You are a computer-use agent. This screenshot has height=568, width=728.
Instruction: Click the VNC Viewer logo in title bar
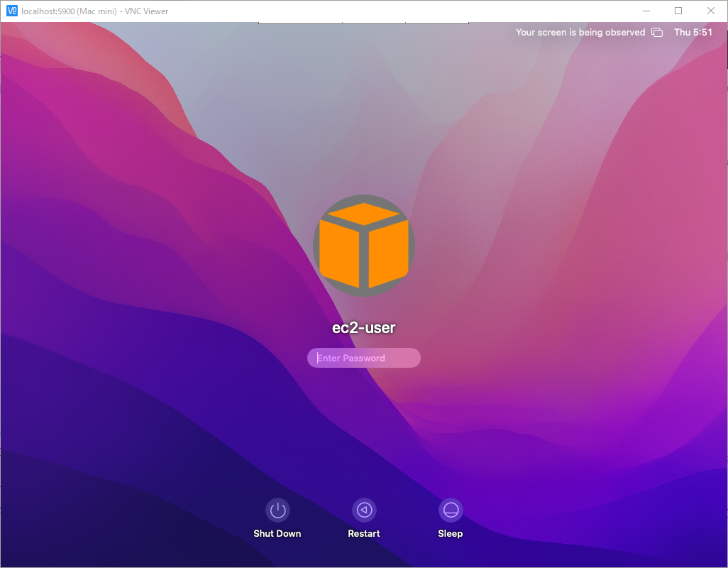click(11, 11)
